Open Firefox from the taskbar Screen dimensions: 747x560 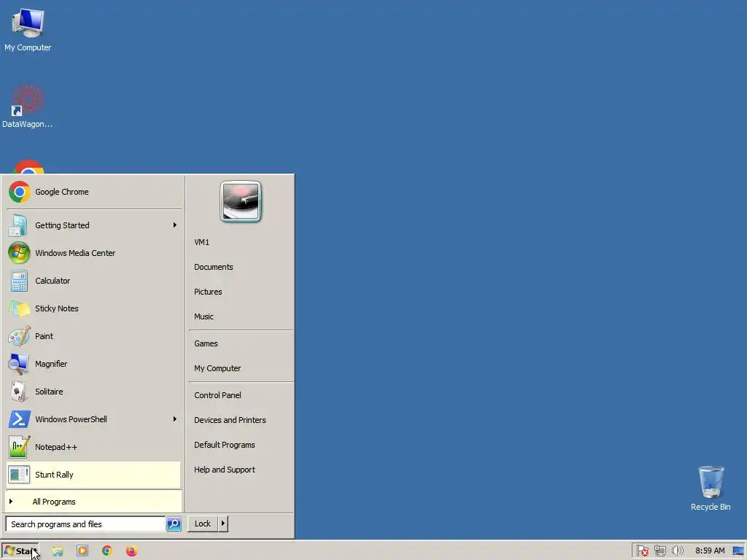point(131,551)
